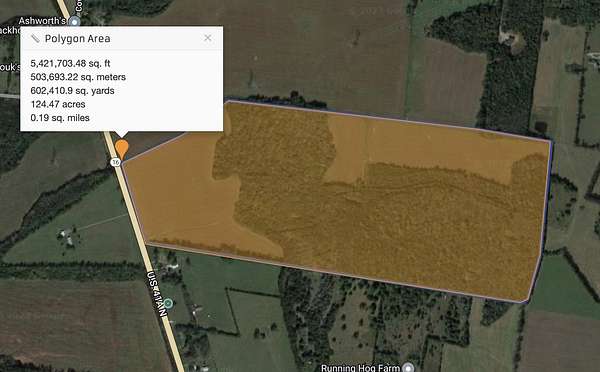The height and width of the screenshot is (372, 600).
Task: Close the Polygon Area popup
Action: pos(207,38)
